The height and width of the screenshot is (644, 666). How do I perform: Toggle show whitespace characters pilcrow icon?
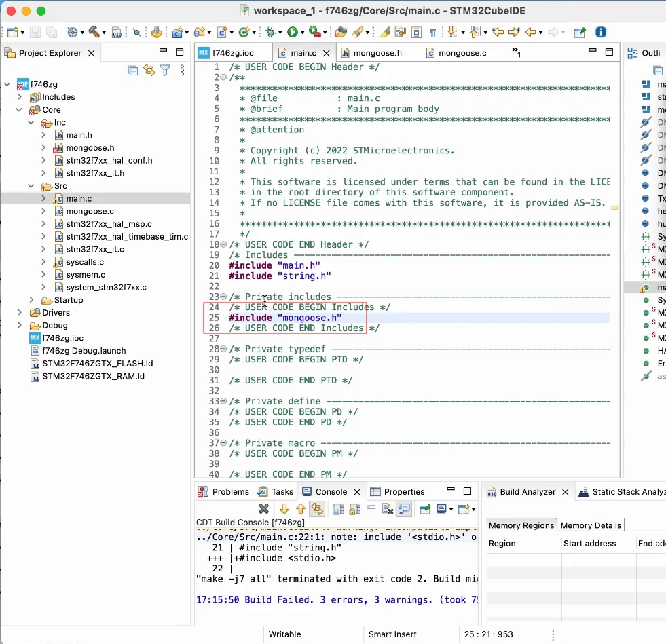[x=432, y=32]
